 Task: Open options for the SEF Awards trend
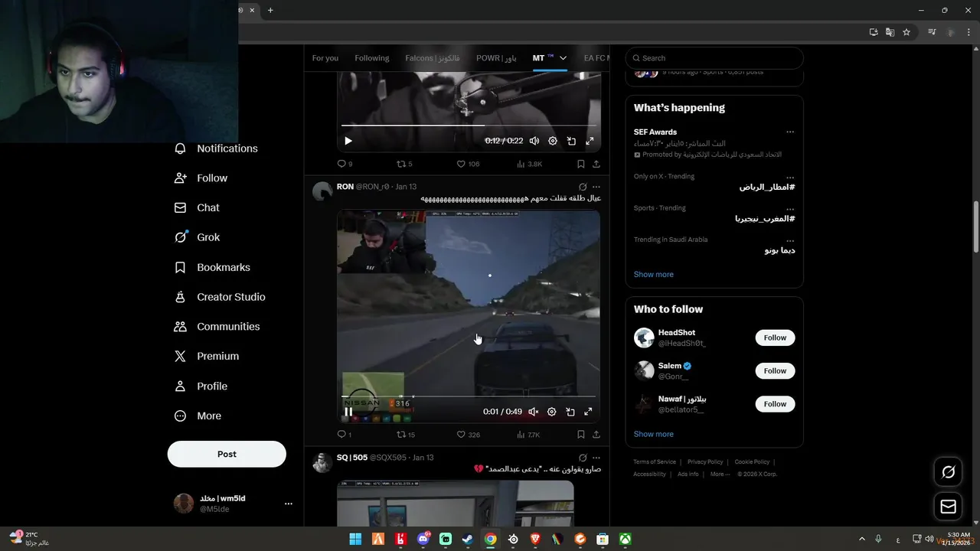click(x=790, y=132)
